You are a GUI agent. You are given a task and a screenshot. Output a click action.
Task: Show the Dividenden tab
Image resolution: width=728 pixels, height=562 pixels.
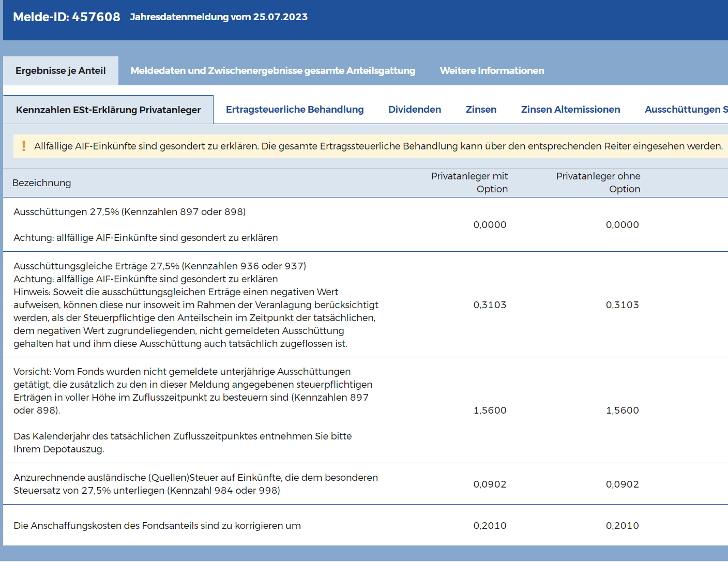(415, 110)
